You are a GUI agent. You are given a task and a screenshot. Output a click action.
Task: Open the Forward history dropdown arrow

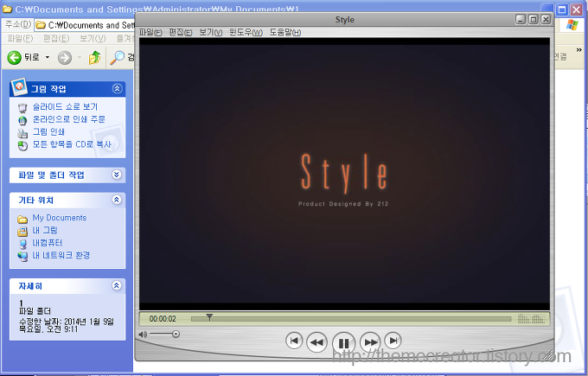tap(80, 57)
